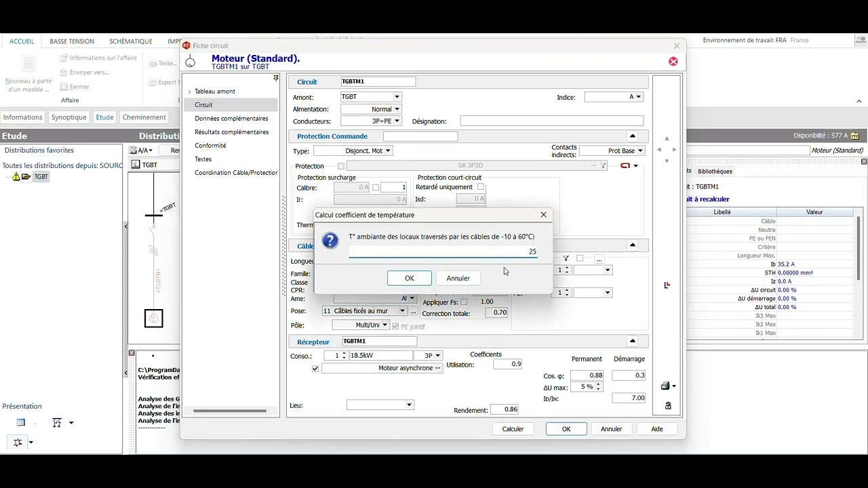The width and height of the screenshot is (868, 488).
Task: Click the Rendement value field
Action: click(505, 409)
